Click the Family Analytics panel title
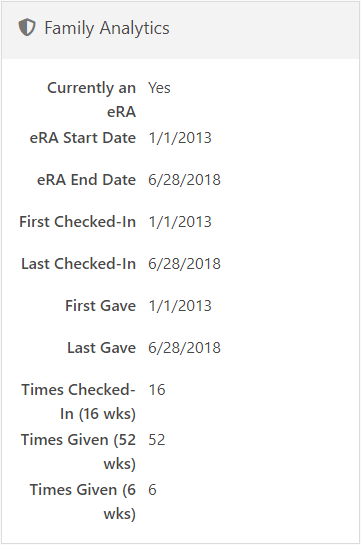This screenshot has height=545, width=361. [107, 29]
